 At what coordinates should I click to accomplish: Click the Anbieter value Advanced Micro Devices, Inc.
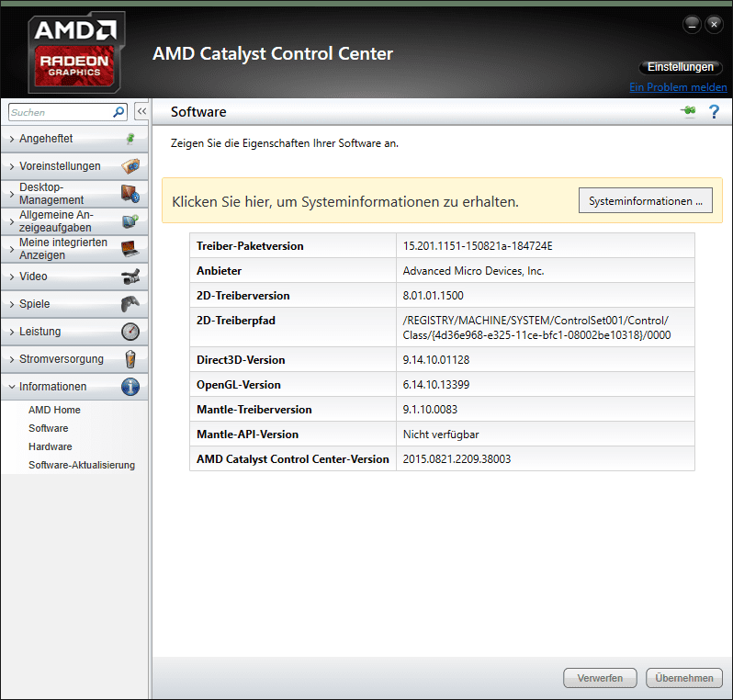click(474, 271)
